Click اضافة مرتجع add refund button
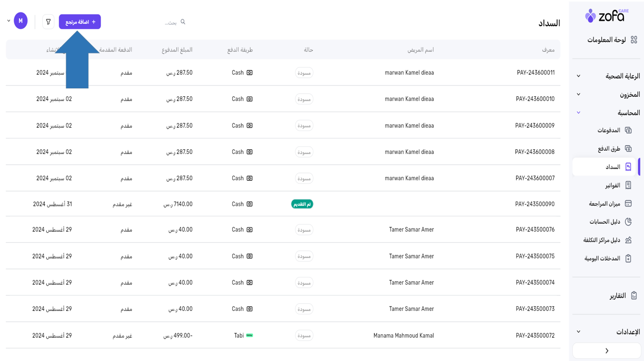Screen dimensions: 644x361 [80, 22]
